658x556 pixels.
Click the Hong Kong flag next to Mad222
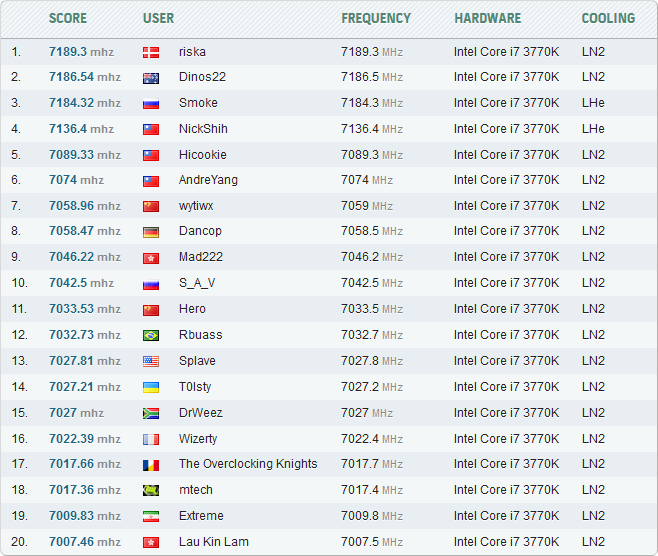(x=151, y=258)
